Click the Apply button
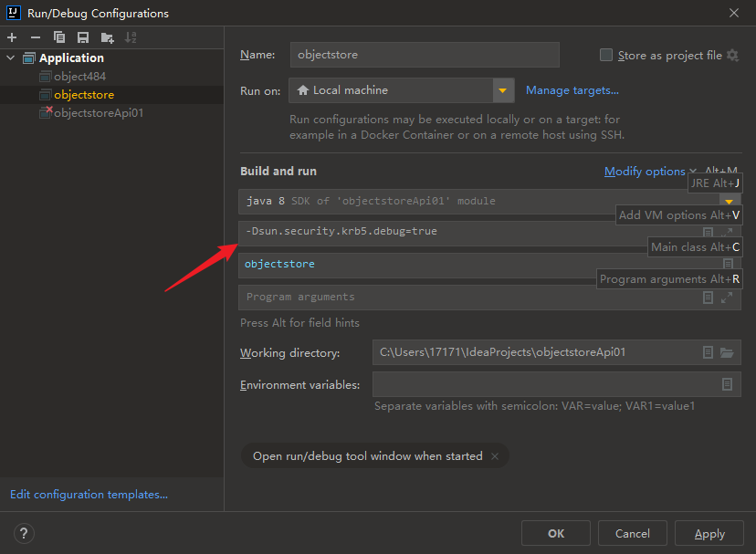This screenshot has width=756, height=554. (709, 534)
